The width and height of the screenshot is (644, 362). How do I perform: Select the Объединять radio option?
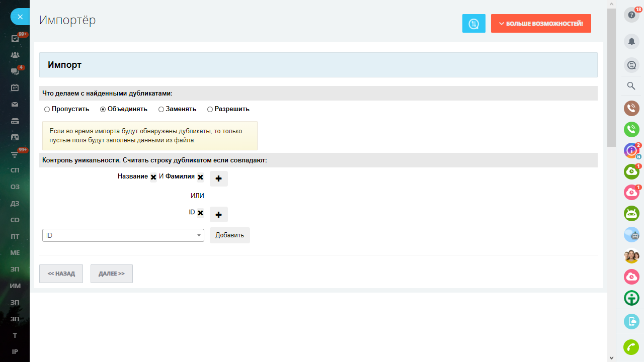click(x=103, y=109)
